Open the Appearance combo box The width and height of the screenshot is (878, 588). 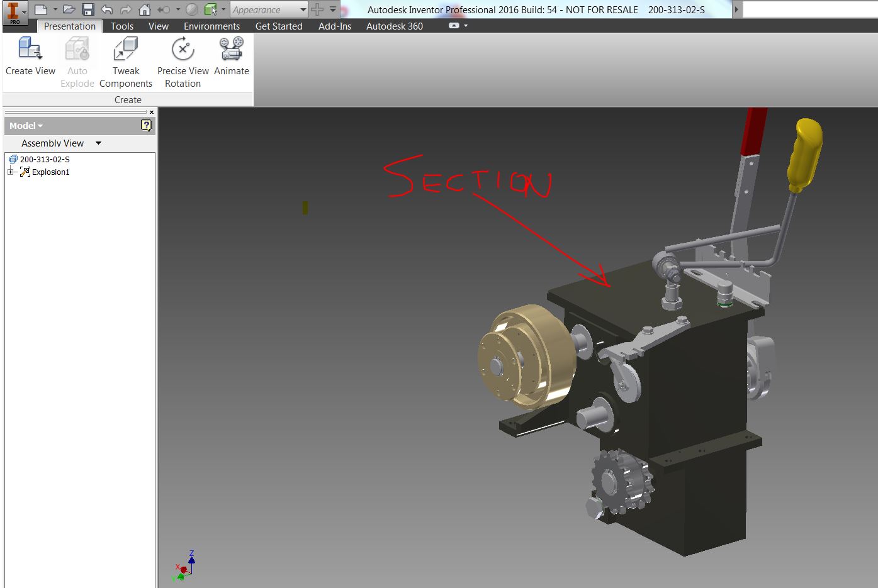tap(269, 9)
